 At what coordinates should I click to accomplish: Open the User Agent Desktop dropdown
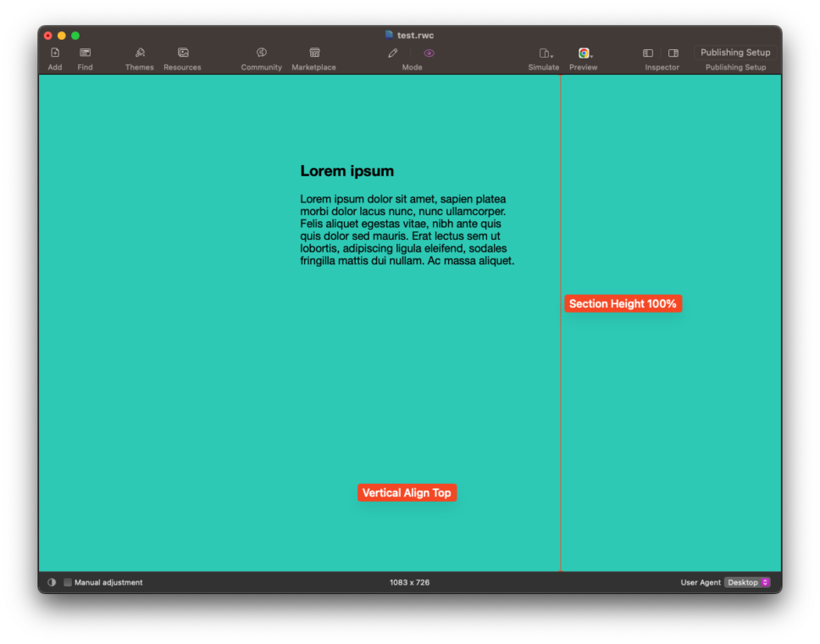(x=747, y=582)
